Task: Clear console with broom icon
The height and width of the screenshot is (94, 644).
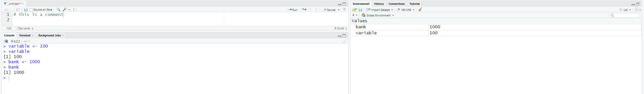Action: (344, 41)
